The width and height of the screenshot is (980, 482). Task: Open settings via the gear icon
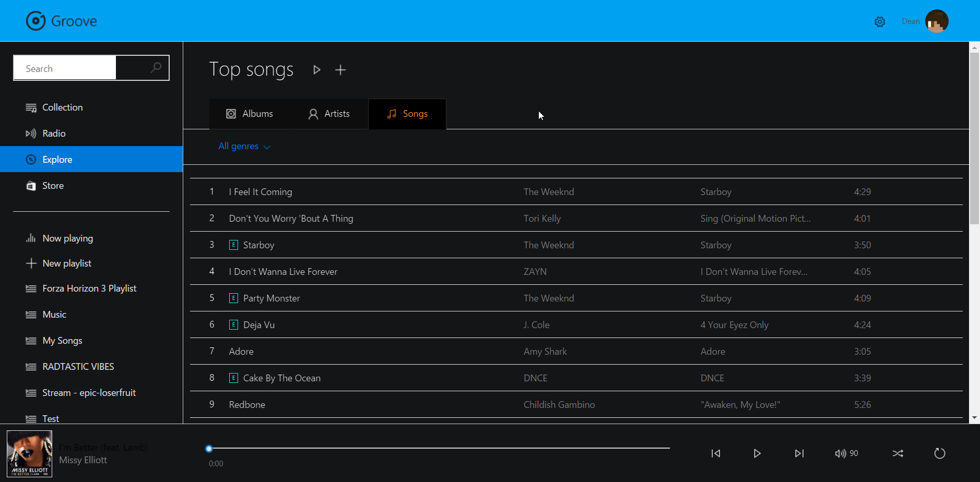[x=880, y=22]
